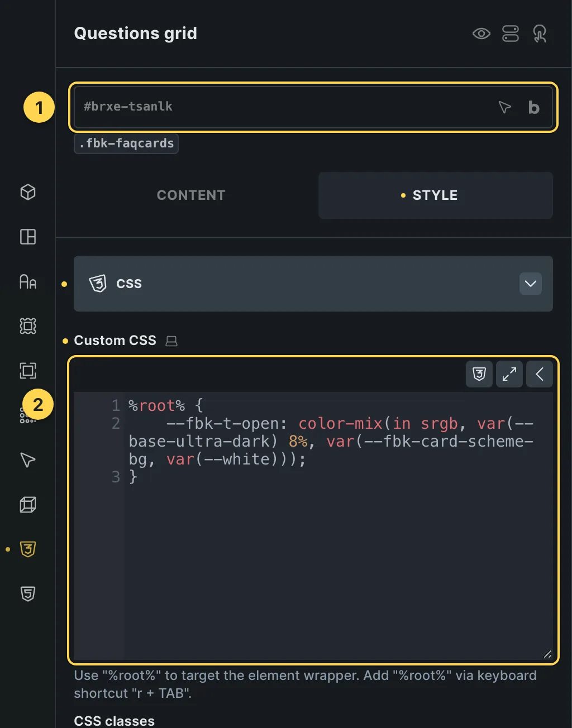
Task: Click the Questions grid panel title
Action: [x=136, y=33]
